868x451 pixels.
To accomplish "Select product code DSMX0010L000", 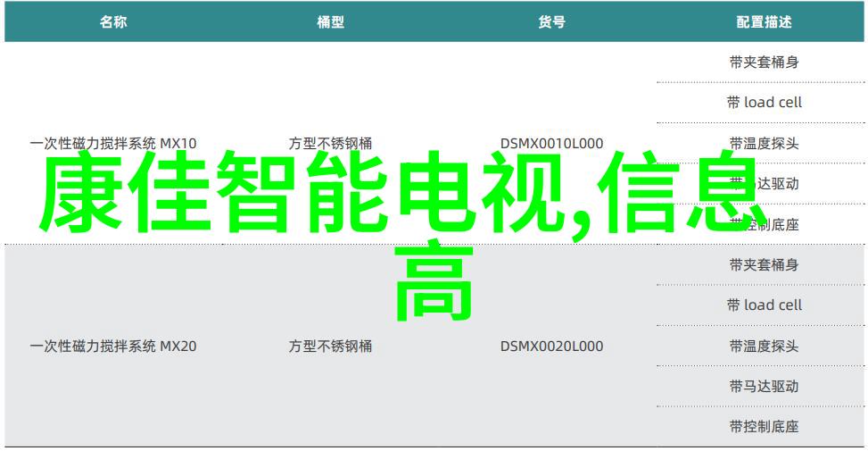I will 552,144.
